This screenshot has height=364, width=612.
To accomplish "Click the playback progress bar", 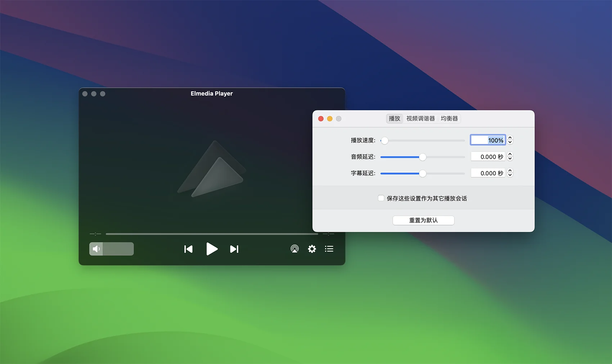I will coord(212,234).
